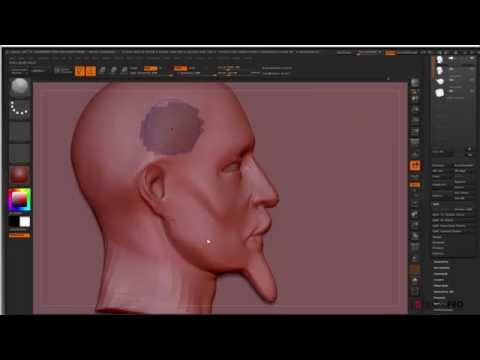Viewport: 480px width, 360px height.
Task: Click the Zoom canvas icon on right shelf
Action: pos(415,110)
